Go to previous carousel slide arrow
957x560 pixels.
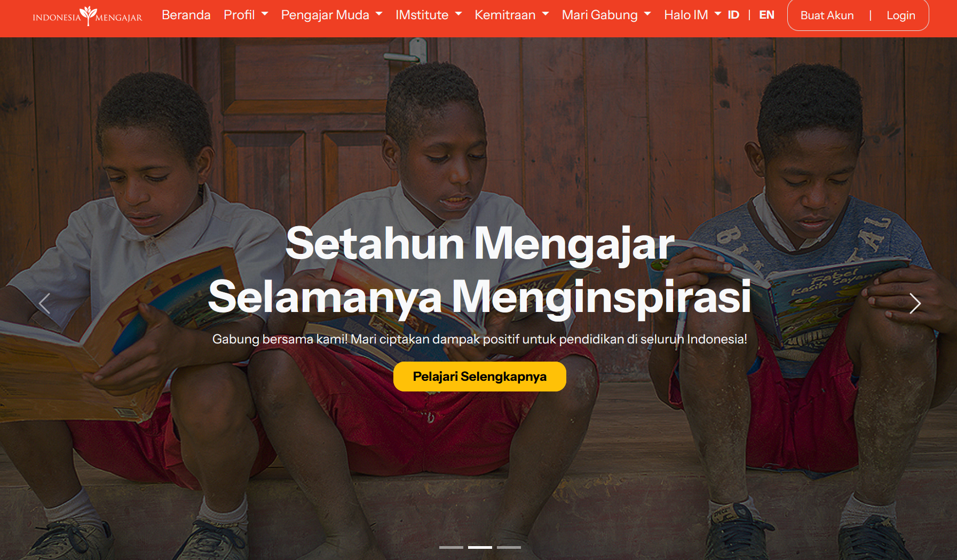point(45,303)
